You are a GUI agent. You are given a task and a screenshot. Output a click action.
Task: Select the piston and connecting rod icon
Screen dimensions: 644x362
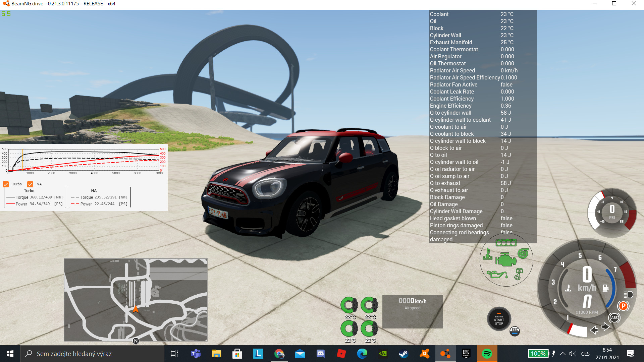(x=519, y=274)
